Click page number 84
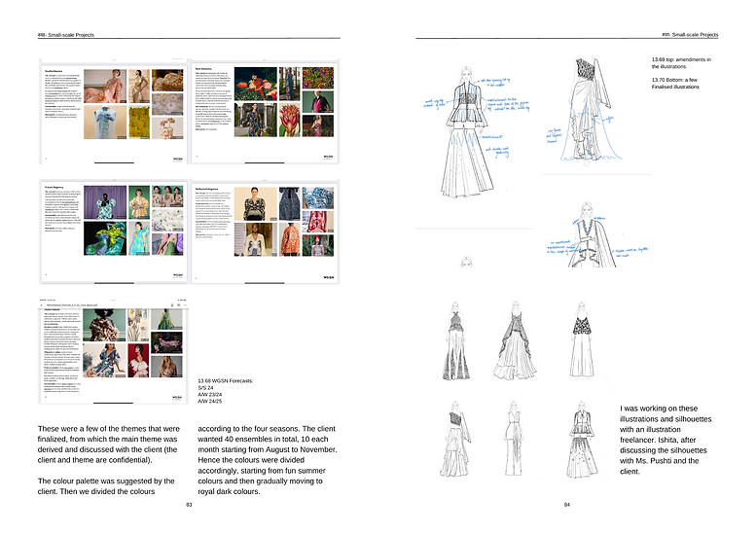Screen dimensions: 756x534 pos(567,505)
